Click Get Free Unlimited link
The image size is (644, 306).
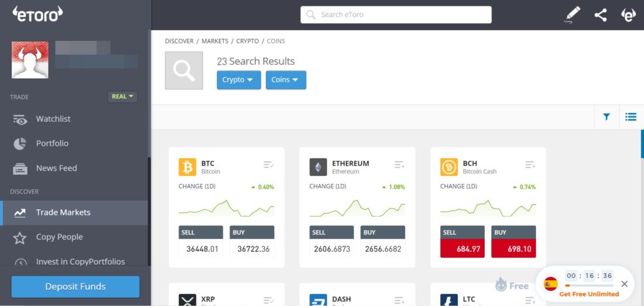point(589,294)
